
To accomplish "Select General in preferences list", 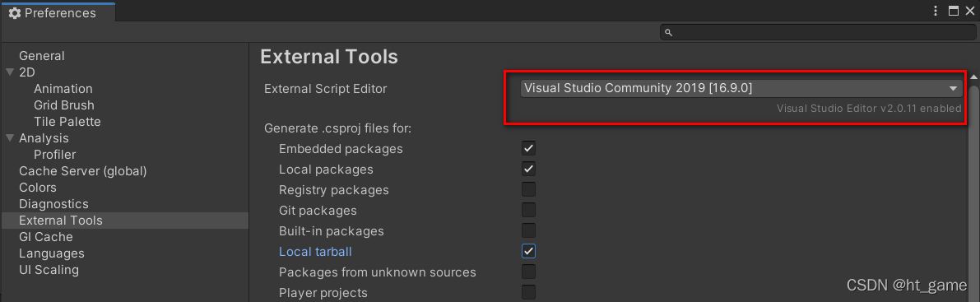I will pyautogui.click(x=42, y=56).
